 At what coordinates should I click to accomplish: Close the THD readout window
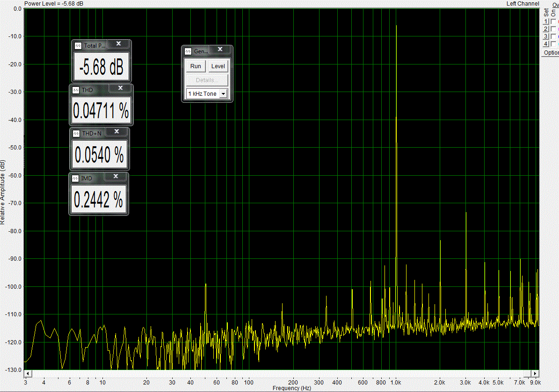coord(121,87)
